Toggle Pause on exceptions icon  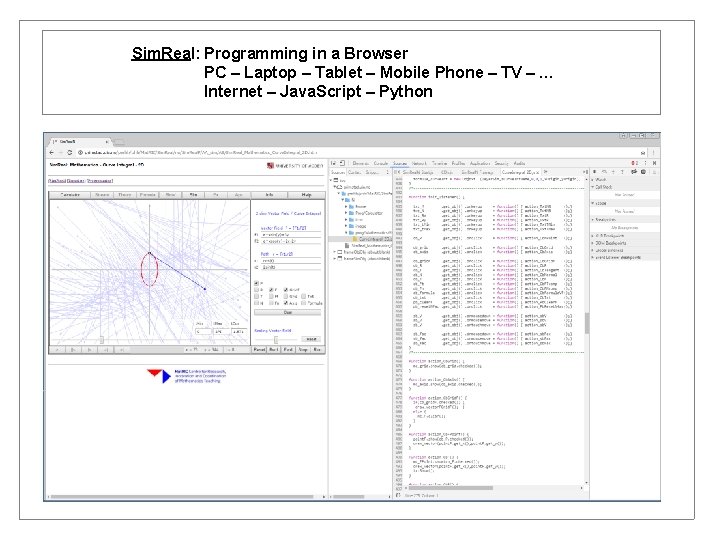coord(643,172)
